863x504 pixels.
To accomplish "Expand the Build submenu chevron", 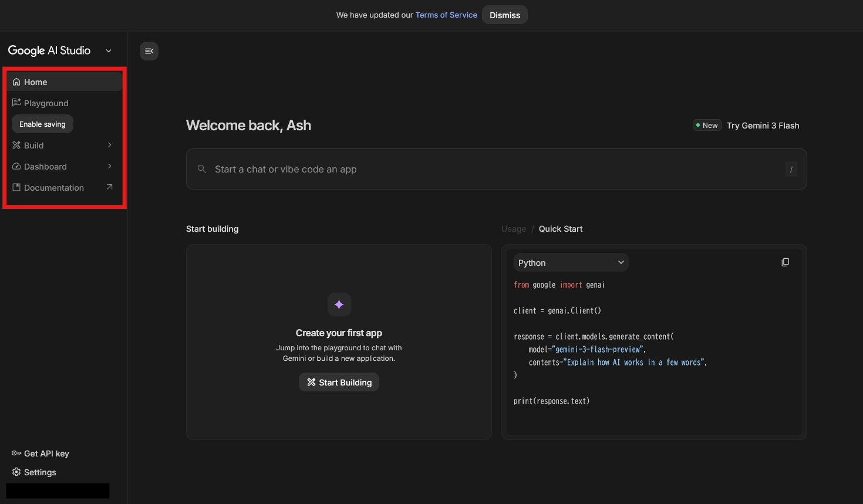I will click(x=109, y=145).
